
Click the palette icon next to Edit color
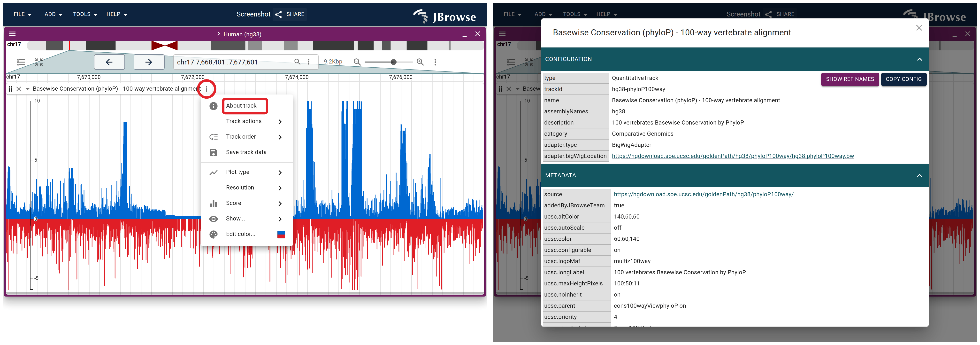point(214,234)
